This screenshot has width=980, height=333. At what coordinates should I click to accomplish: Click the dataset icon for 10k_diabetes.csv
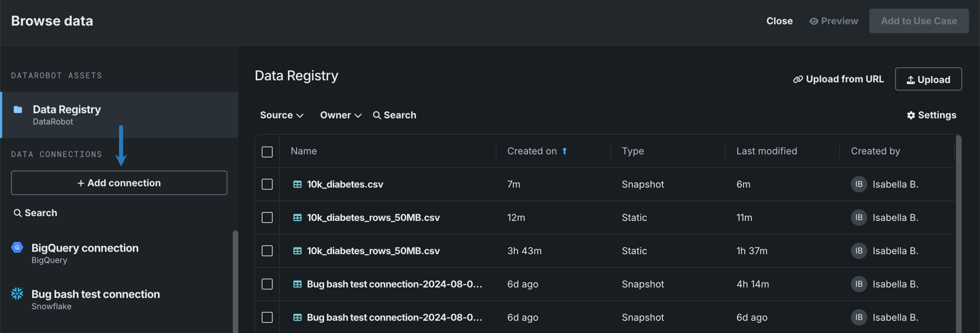point(297,184)
